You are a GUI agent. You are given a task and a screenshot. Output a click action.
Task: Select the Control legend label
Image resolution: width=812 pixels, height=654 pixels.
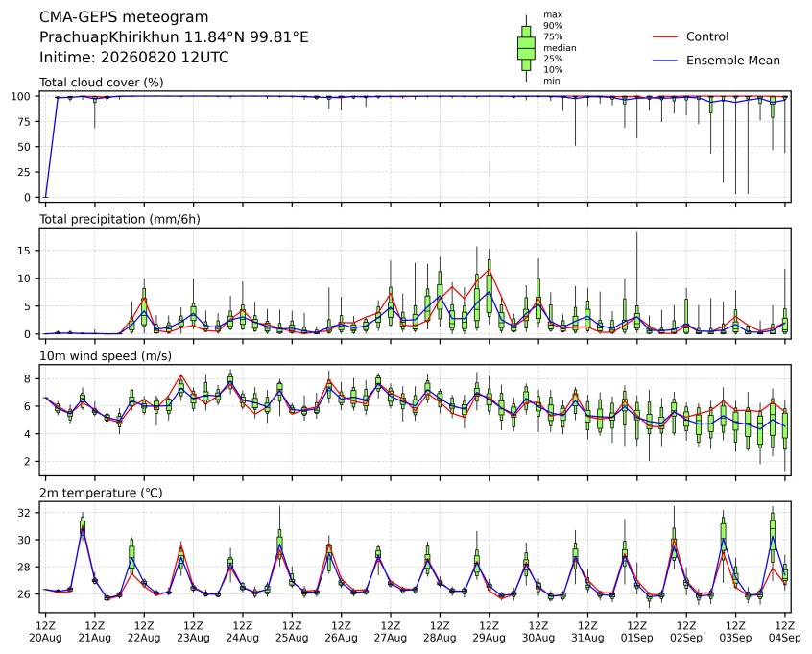point(706,36)
